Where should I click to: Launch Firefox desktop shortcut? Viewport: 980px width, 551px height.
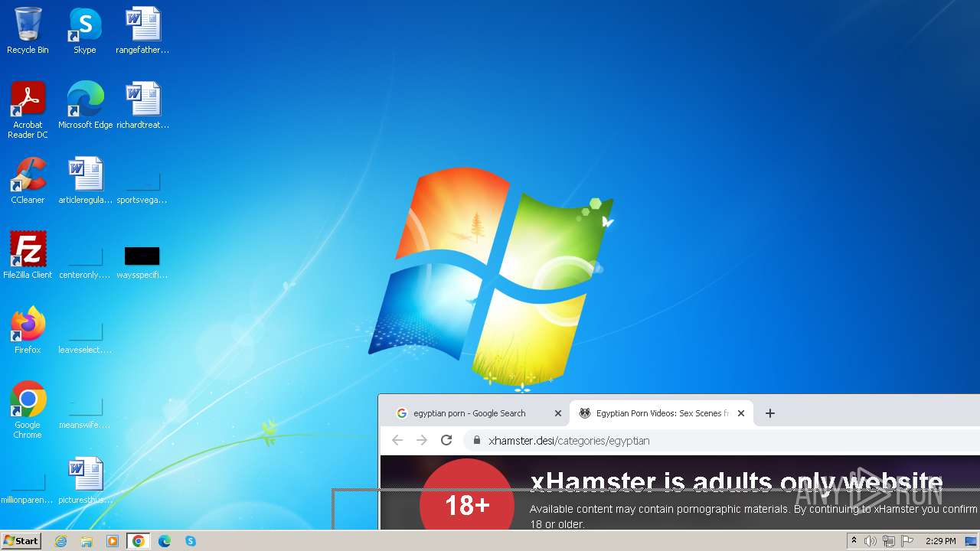[x=28, y=331]
